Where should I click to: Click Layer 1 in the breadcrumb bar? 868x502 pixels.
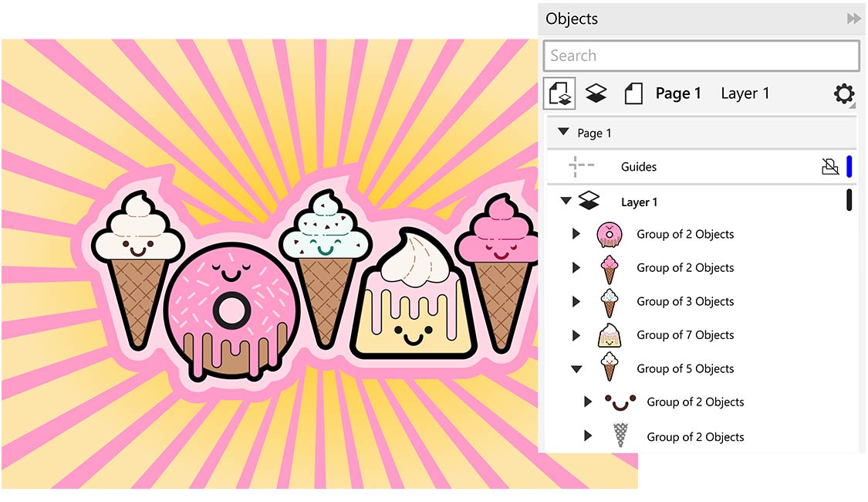(x=745, y=93)
